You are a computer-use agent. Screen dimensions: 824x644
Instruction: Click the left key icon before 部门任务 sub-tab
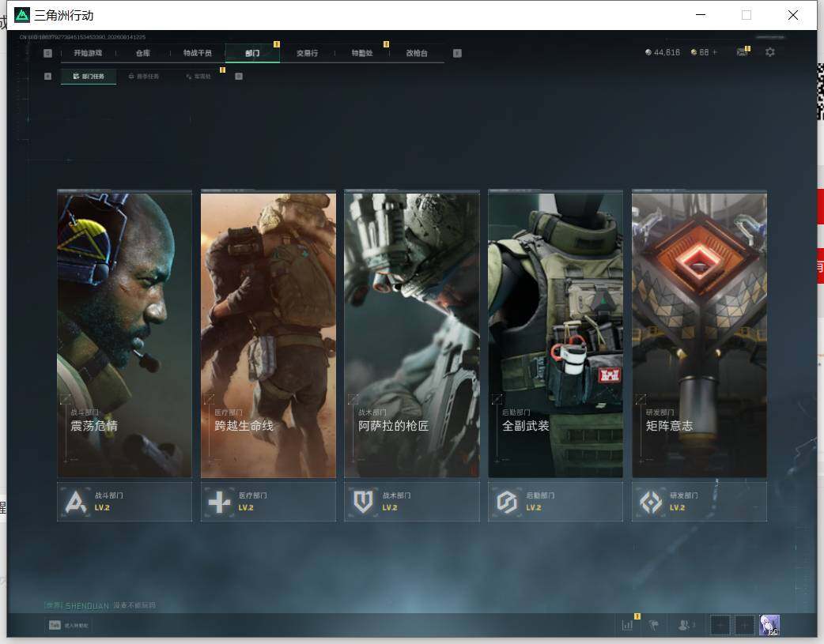pyautogui.click(x=47, y=76)
